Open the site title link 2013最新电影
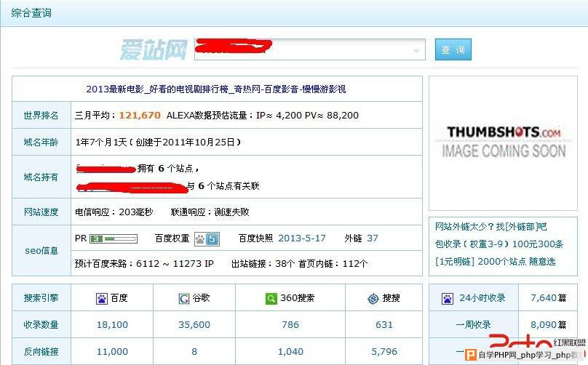 point(216,89)
